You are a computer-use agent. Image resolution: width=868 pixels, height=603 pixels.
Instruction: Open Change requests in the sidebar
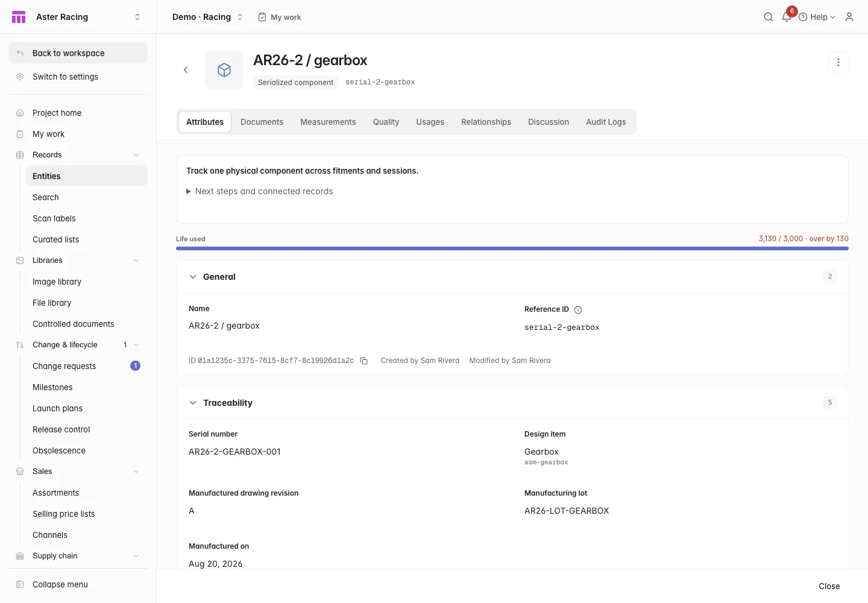pos(86,366)
